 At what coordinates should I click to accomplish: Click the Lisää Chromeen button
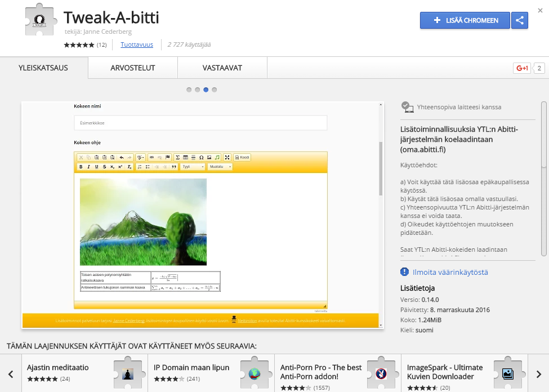[465, 20]
